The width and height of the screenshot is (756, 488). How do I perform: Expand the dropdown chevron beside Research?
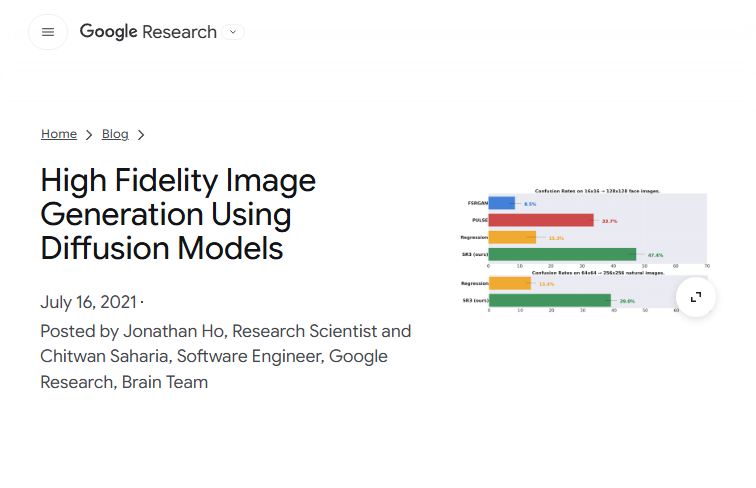(233, 32)
